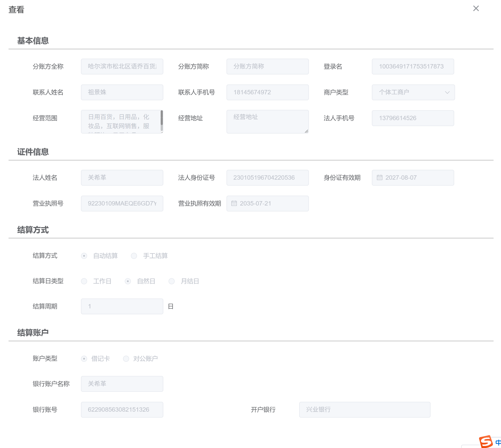Click the 分账方简称 input field
Viewport: 501px width, 448px height.
click(x=267, y=67)
